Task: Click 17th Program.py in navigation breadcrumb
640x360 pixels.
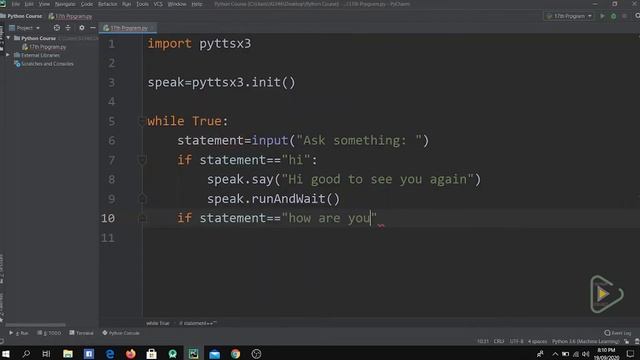Action: click(70, 16)
